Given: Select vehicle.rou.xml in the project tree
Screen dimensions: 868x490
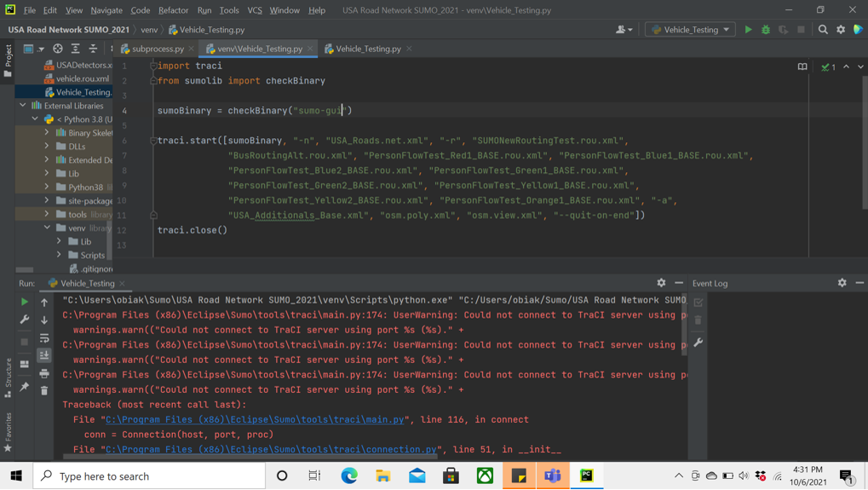Looking at the screenshot, I should pyautogui.click(x=83, y=78).
